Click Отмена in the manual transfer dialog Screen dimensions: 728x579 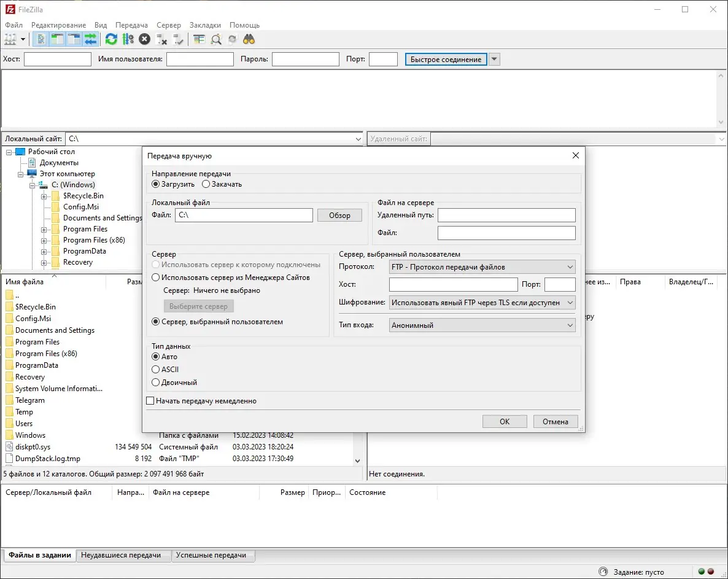[x=556, y=422]
